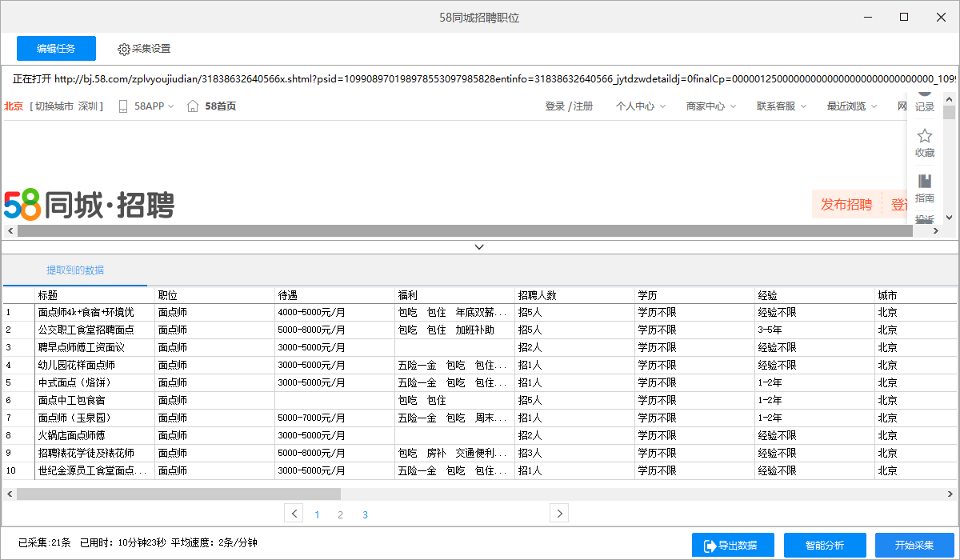This screenshot has width=960, height=560.
Task: Open the 采集设置 gear settings
Action: pos(144,49)
